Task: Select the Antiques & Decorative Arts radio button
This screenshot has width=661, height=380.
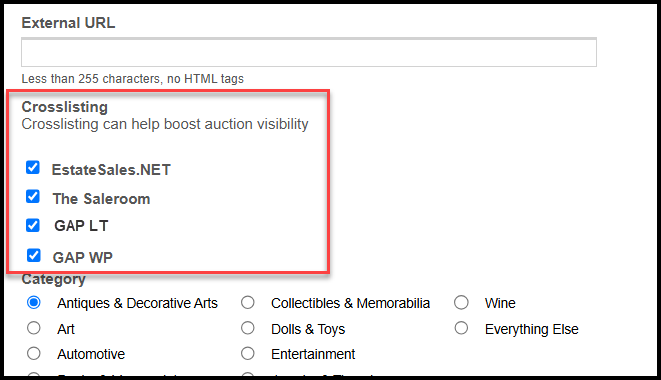Action: (x=34, y=302)
